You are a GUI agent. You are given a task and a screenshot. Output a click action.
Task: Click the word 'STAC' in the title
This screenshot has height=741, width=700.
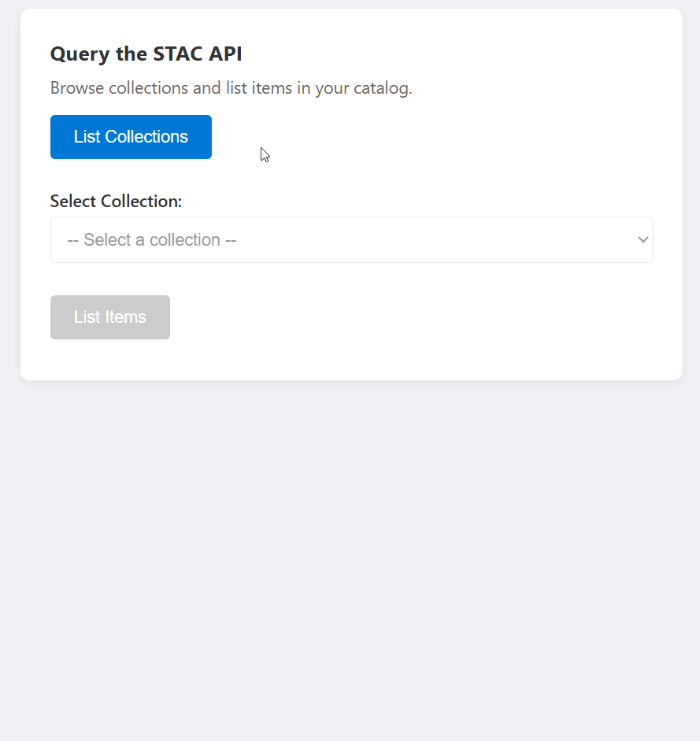pyautogui.click(x=178, y=54)
